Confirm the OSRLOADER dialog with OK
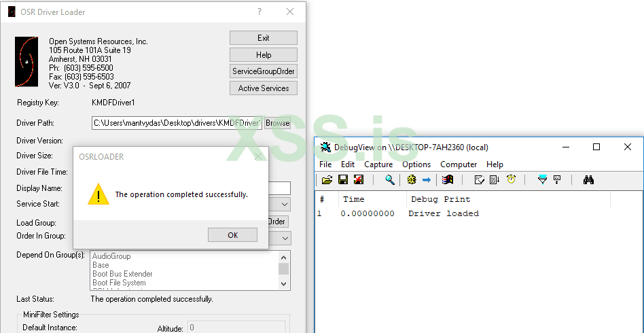The image size is (644, 333). (232, 234)
